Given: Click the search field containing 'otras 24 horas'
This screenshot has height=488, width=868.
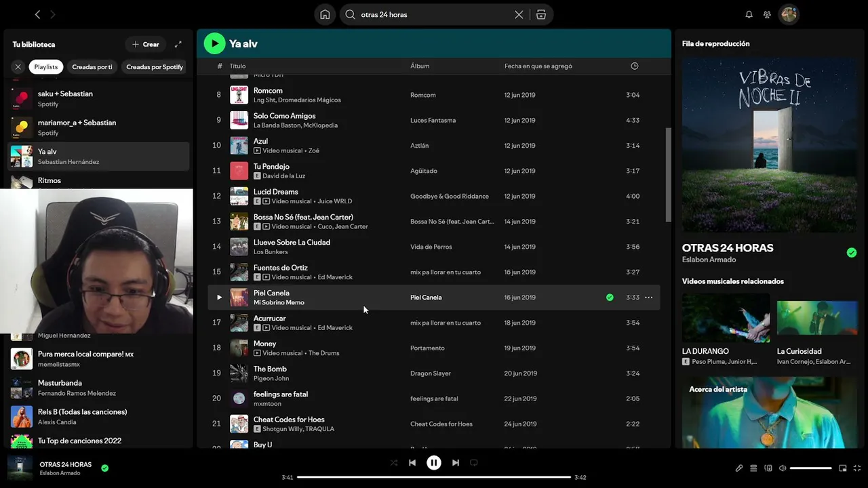Looking at the screenshot, I should click(x=434, y=14).
